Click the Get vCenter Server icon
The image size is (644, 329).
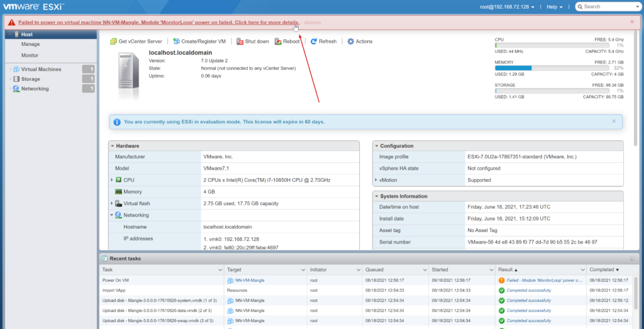(x=113, y=42)
